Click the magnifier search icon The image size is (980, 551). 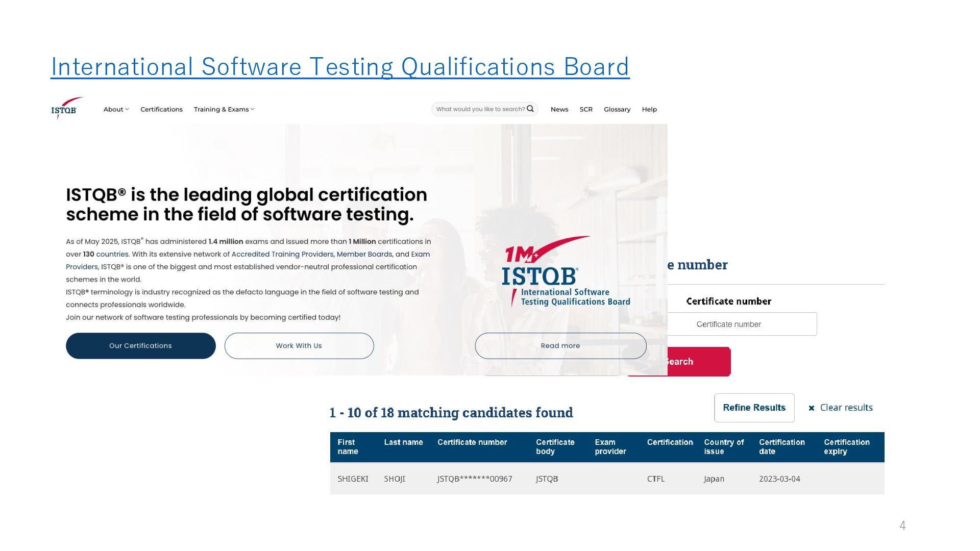530,109
